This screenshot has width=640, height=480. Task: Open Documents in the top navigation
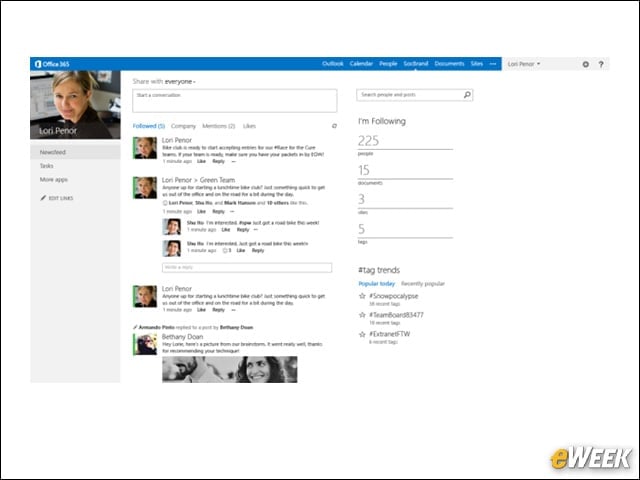point(449,64)
